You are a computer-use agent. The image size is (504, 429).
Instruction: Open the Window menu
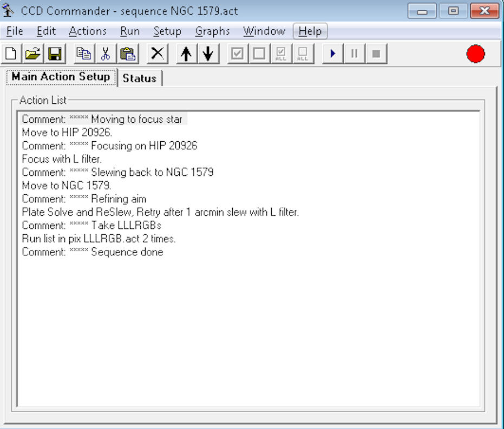(264, 31)
